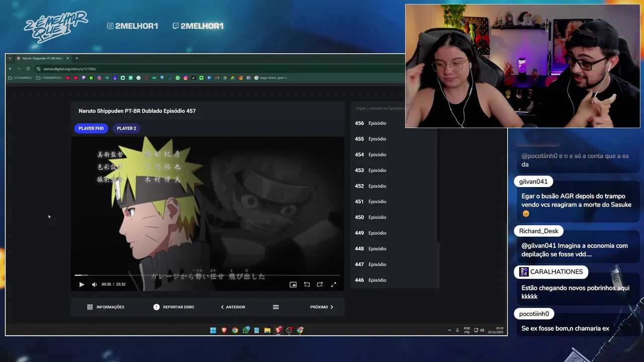
Task: Open the Google Drive bookmark icon
Action: [x=225, y=78]
